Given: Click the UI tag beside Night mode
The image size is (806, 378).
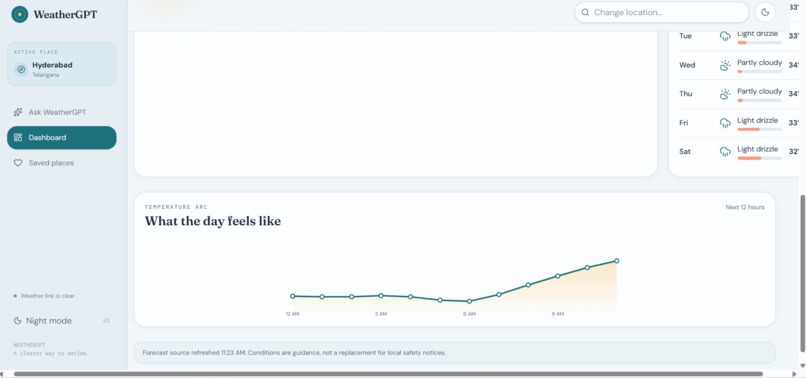Looking at the screenshot, I should coord(106,321).
